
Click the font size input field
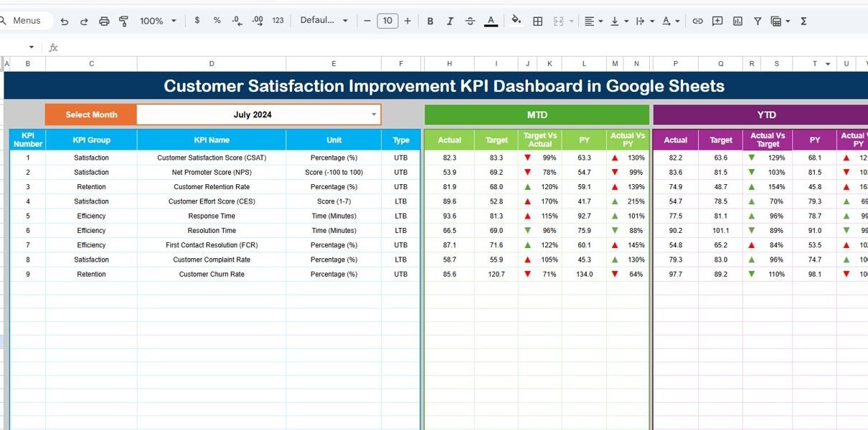tap(387, 21)
